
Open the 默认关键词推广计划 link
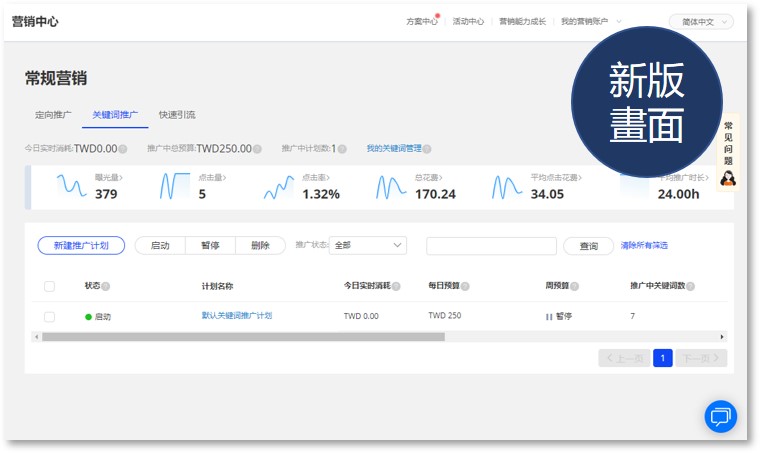pyautogui.click(x=236, y=316)
